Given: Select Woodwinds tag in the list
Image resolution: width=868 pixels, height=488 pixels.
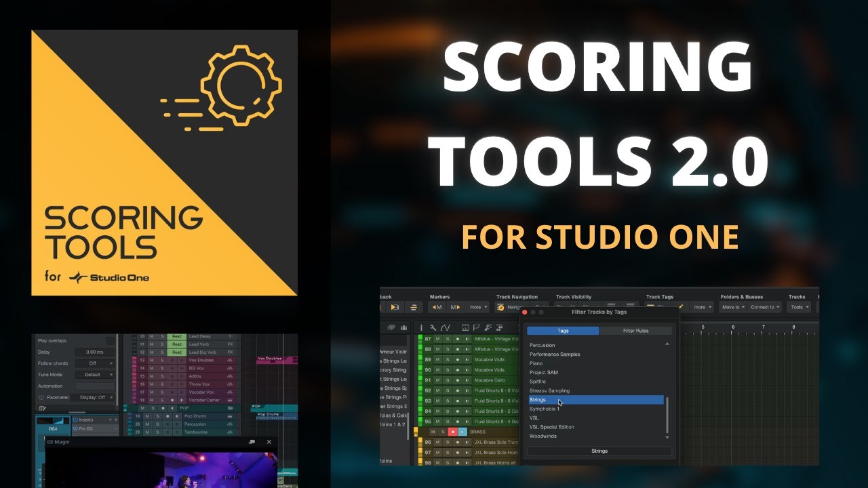Looking at the screenshot, I should [x=596, y=436].
